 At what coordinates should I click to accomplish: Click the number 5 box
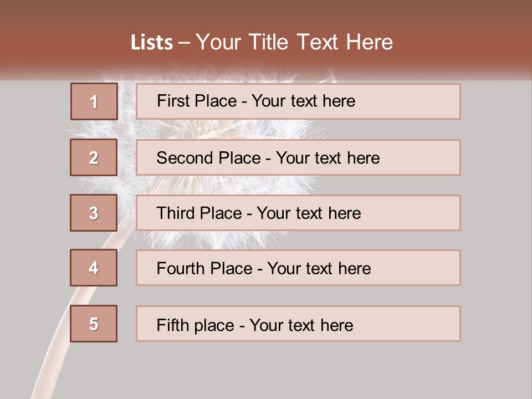[94, 324]
